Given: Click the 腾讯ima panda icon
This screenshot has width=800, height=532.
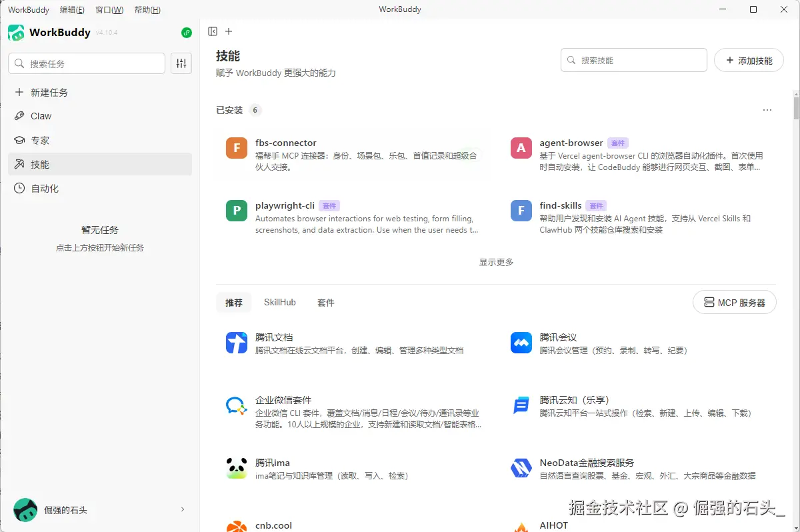Looking at the screenshot, I should (x=237, y=468).
